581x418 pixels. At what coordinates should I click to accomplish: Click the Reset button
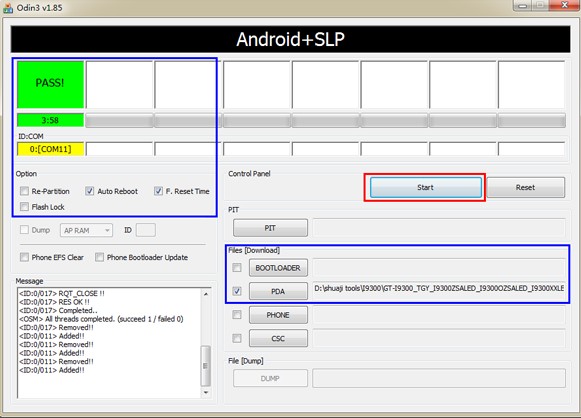pos(525,188)
